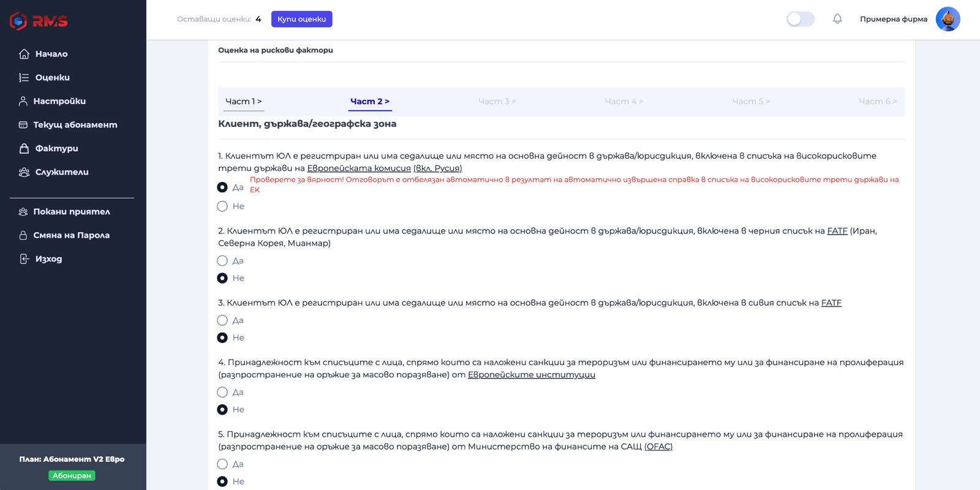The image size is (980, 490).
Task: Open the Начало home icon
Action: tap(24, 54)
